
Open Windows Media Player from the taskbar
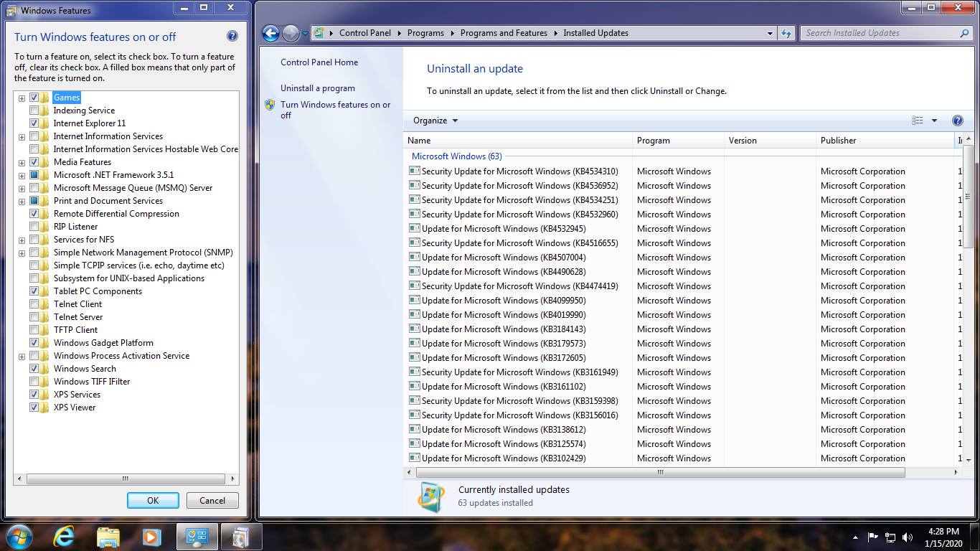pyautogui.click(x=151, y=537)
